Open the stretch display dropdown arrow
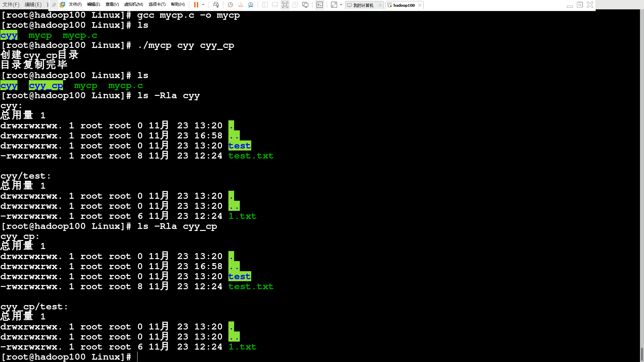644x362 pixels. (341, 5)
